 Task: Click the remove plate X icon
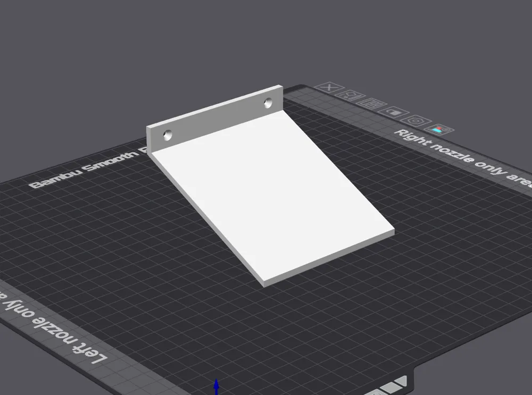pos(330,88)
